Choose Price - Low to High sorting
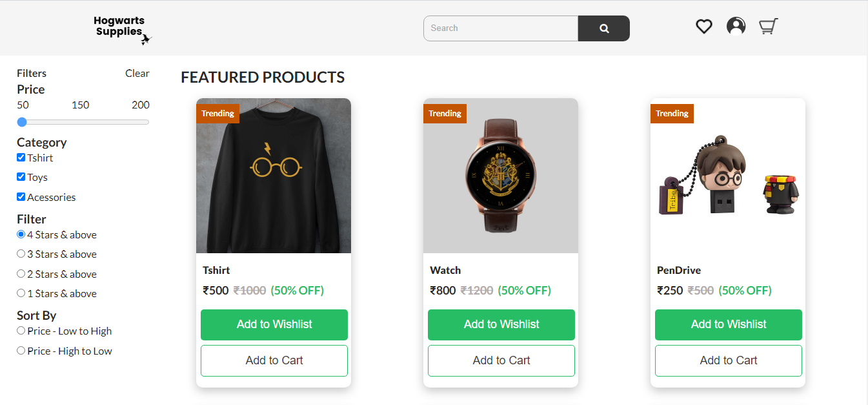This screenshot has width=868, height=405. (21, 331)
